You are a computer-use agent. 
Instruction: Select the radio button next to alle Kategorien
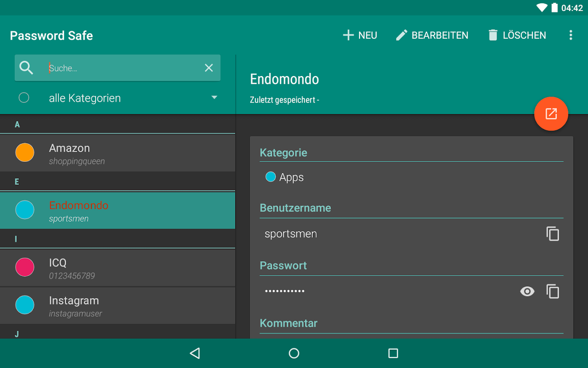[x=24, y=98]
